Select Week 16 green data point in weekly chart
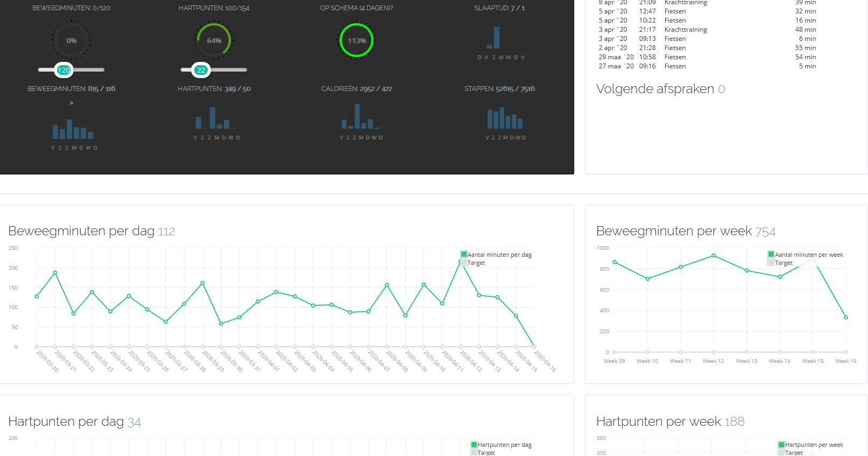The image size is (868, 456). (x=846, y=317)
